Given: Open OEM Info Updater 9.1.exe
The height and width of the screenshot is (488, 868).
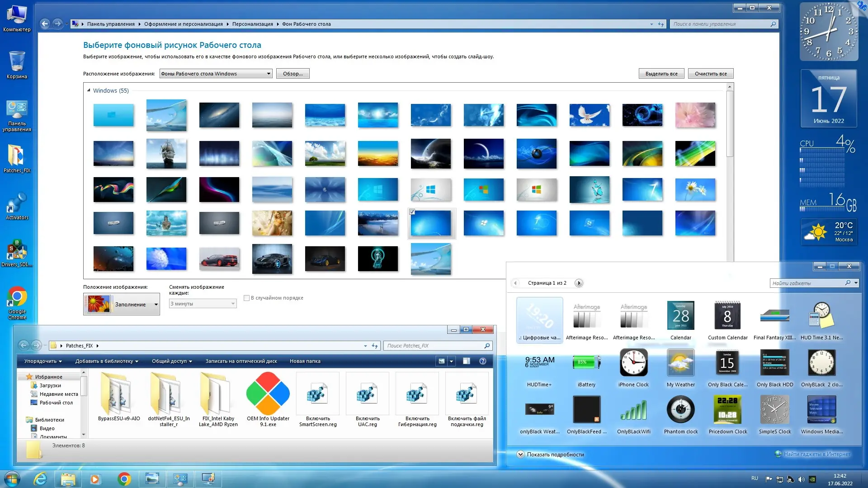Looking at the screenshot, I should point(268,394).
